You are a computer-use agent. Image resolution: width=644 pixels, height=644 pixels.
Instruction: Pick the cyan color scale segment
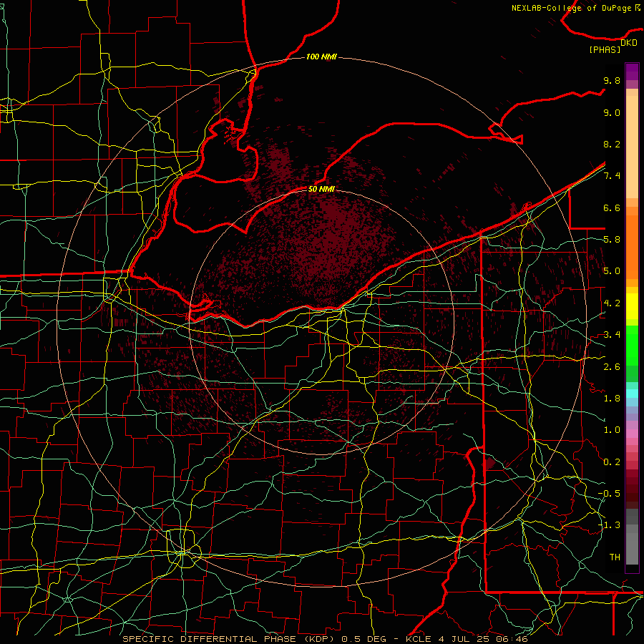(632, 394)
